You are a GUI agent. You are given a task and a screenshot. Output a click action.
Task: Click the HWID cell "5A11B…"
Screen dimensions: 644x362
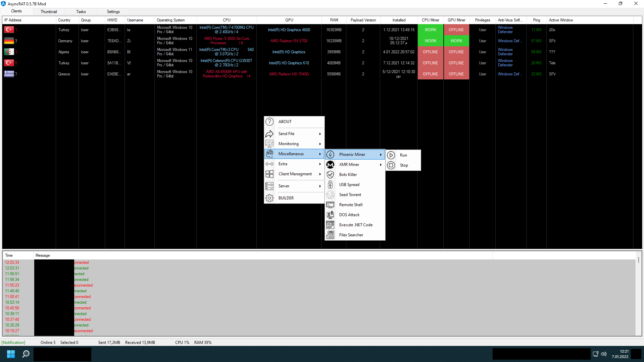(x=114, y=63)
